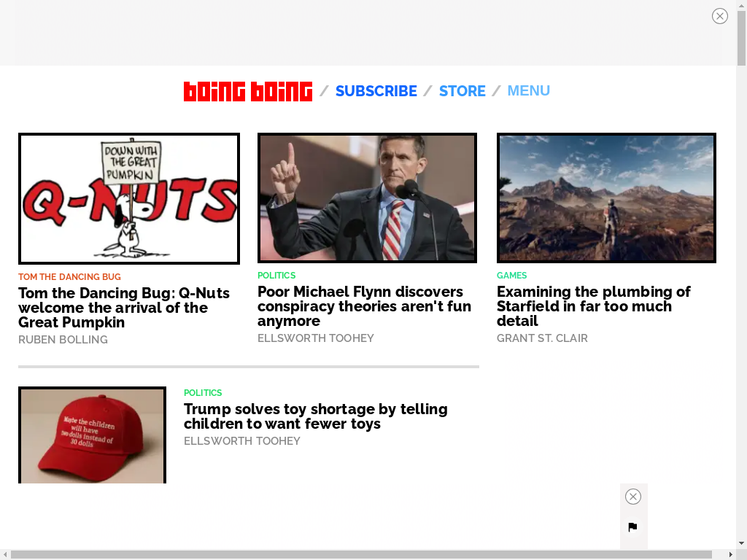Screen dimensions: 747x560
Task: View author GRANT ST. CLAIR
Action: [542, 338]
